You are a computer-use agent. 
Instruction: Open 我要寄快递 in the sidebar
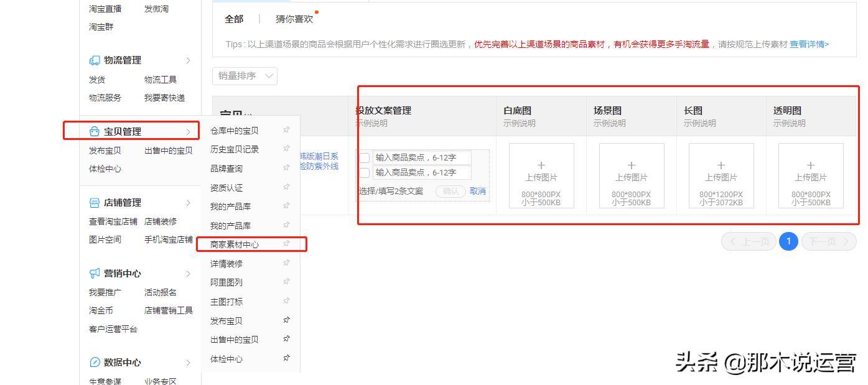164,98
